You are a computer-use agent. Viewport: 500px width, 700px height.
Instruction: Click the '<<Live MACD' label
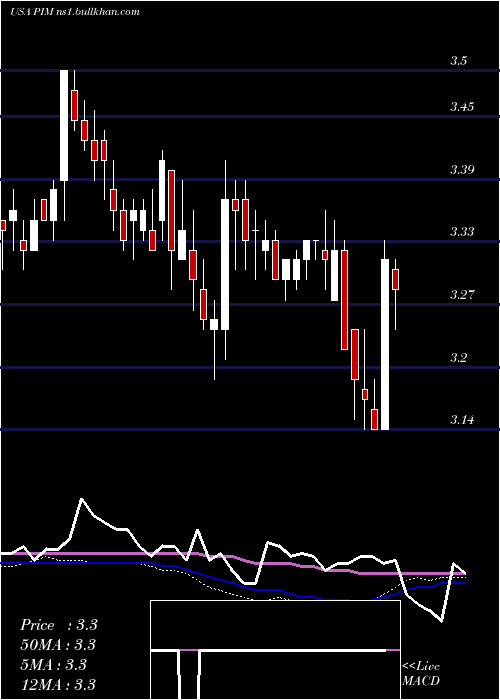[x=421, y=674]
